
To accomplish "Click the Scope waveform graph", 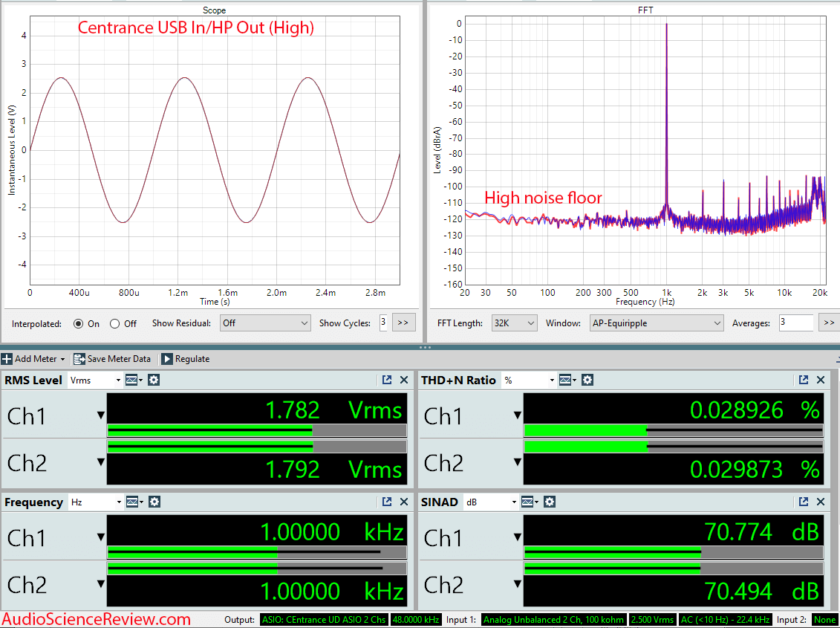I will 215,150.
